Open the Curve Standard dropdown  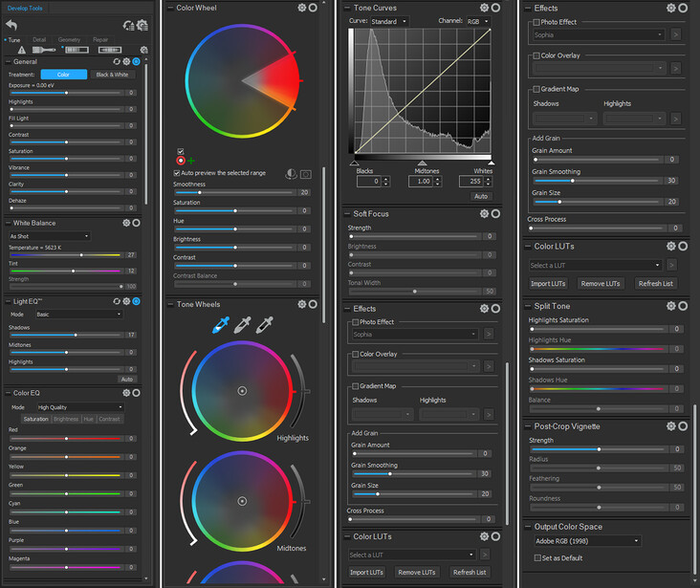pos(389,21)
